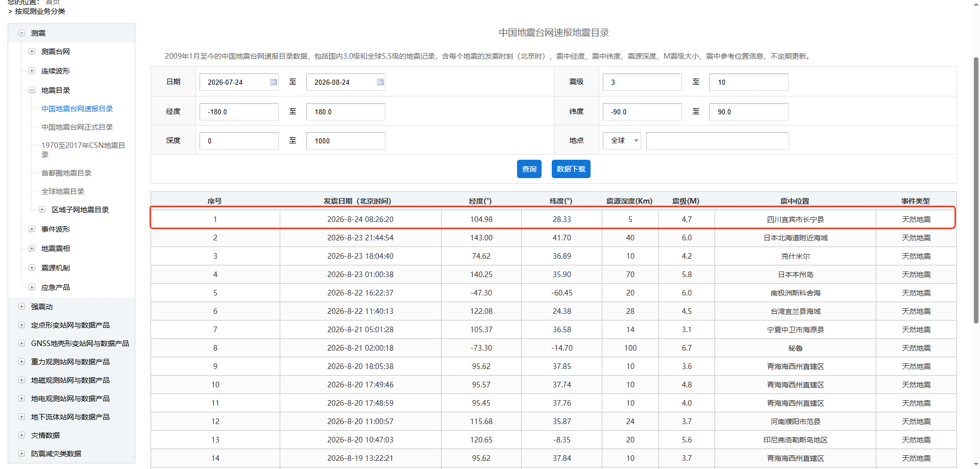Expand 定点形变站网与数据产品 category
This screenshot has height=469, width=980.
(x=22, y=325)
